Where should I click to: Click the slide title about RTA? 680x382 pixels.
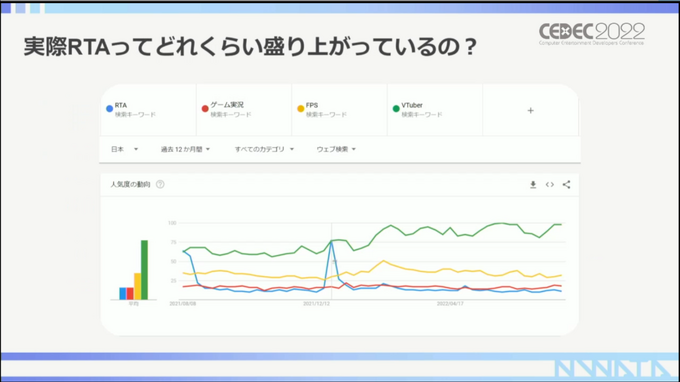[x=250, y=46]
